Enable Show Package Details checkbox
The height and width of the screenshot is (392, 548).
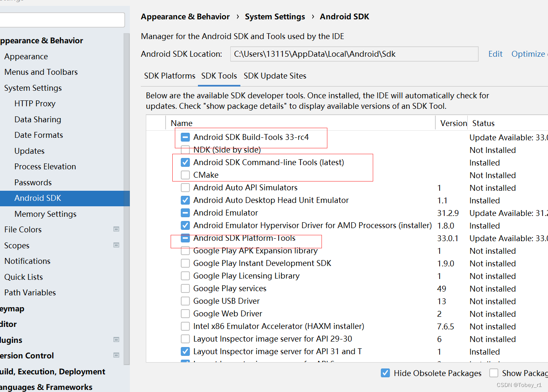pos(494,373)
